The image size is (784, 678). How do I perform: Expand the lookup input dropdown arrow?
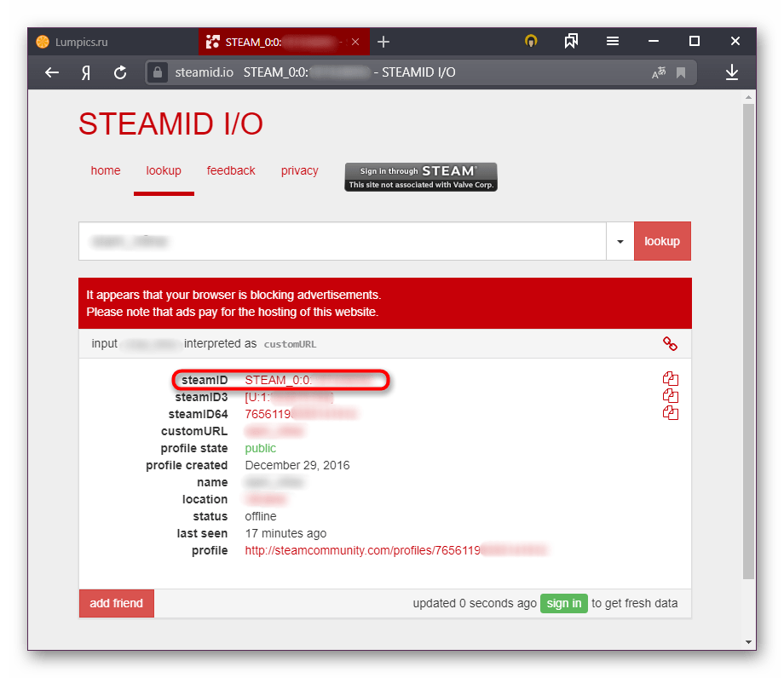click(620, 242)
